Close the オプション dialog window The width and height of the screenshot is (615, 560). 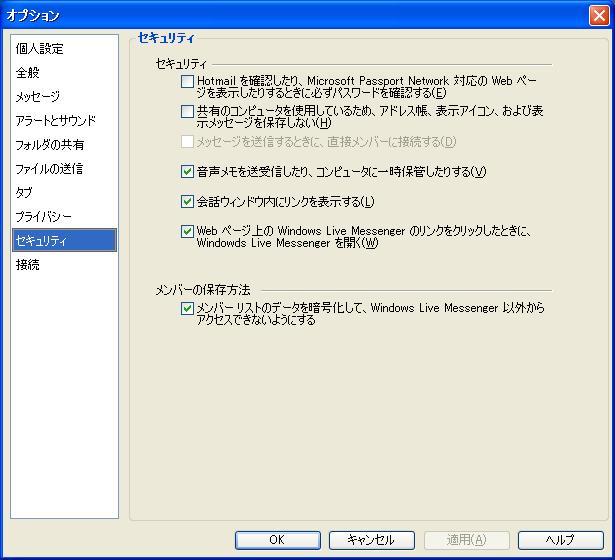pos(599,16)
